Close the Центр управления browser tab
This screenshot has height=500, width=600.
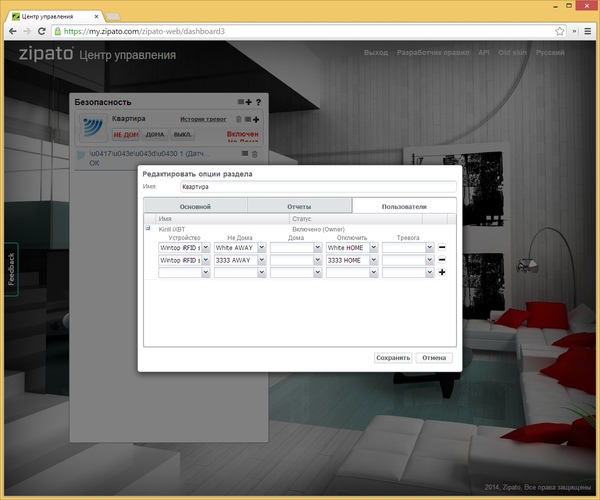(x=96, y=16)
